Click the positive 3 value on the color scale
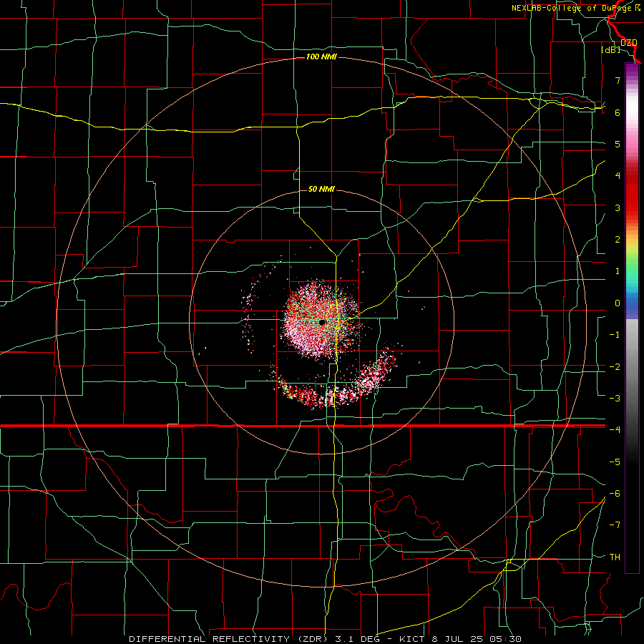The width and height of the screenshot is (644, 644). 618,208
